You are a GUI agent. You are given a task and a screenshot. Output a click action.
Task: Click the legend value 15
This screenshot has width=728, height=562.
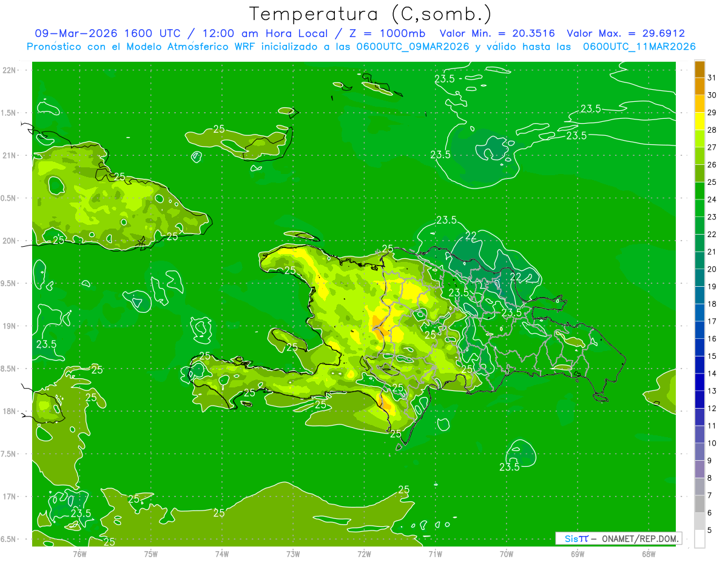click(x=712, y=356)
